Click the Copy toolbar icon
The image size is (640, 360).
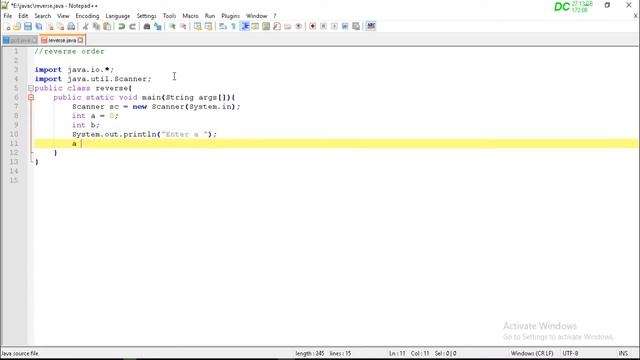96,27
